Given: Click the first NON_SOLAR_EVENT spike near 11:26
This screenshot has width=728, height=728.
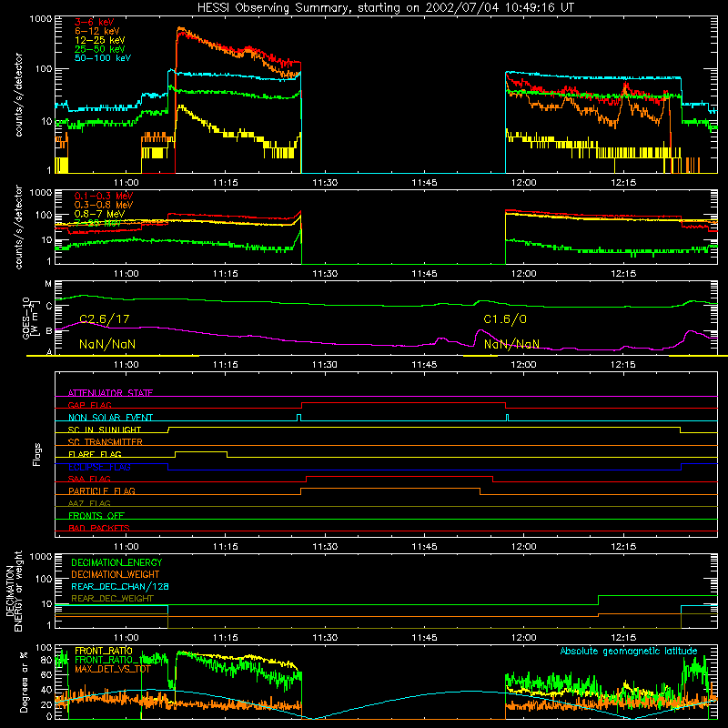Looking at the screenshot, I should [x=299, y=418].
